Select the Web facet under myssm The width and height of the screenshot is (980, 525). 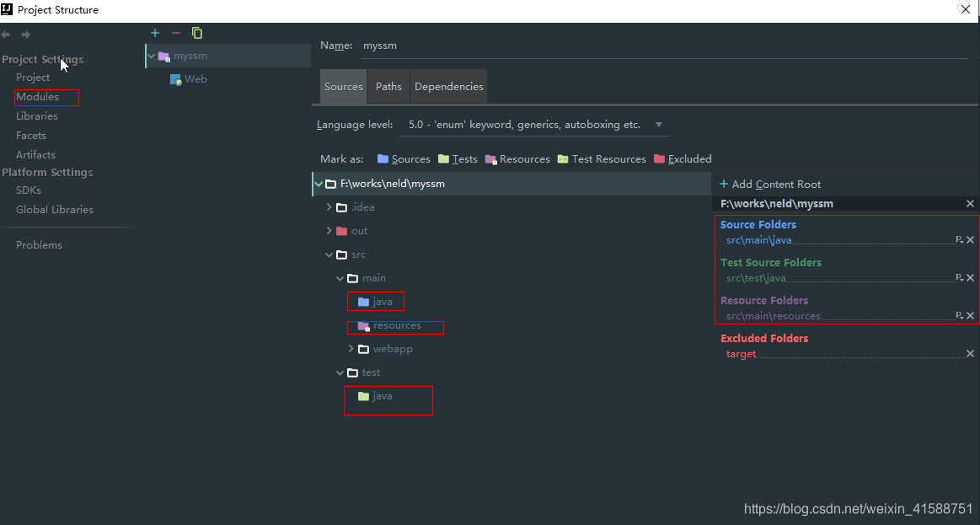click(x=195, y=78)
